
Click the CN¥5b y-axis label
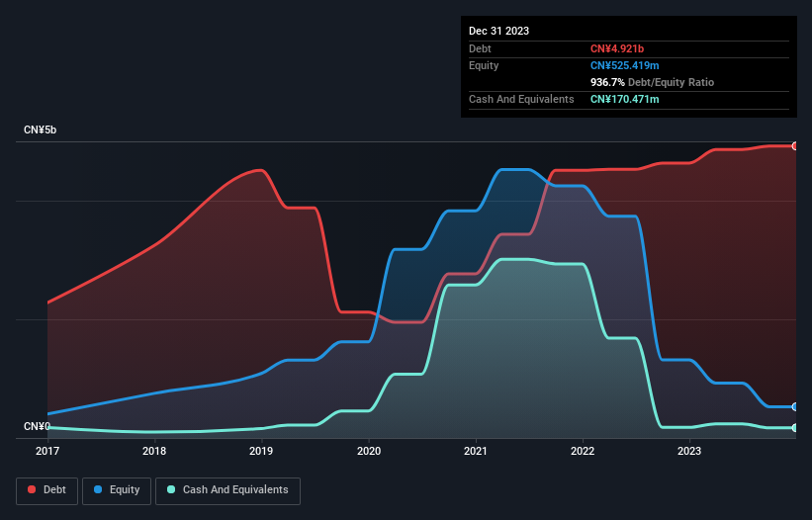click(x=40, y=130)
